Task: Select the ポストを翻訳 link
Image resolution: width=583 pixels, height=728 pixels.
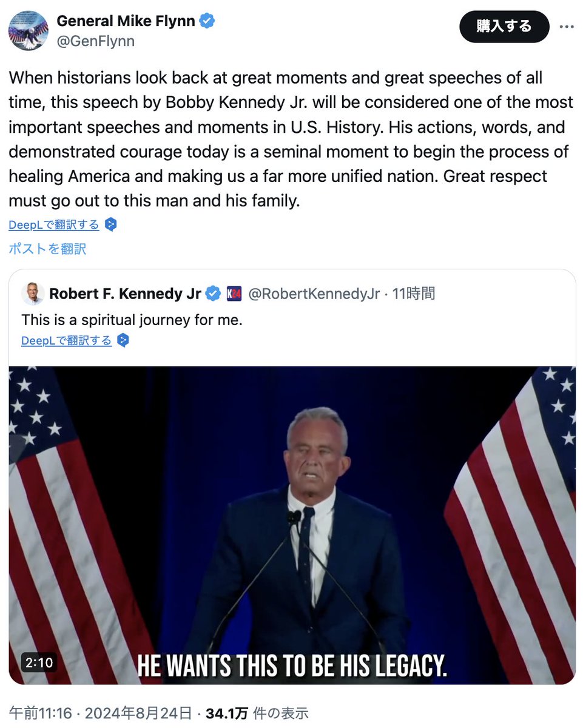Action: pos(47,249)
